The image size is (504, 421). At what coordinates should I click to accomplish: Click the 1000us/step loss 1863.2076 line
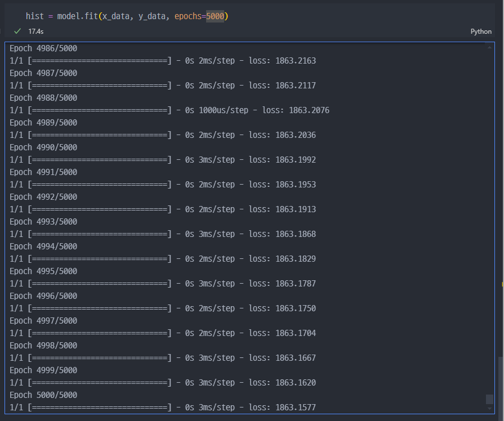170,110
